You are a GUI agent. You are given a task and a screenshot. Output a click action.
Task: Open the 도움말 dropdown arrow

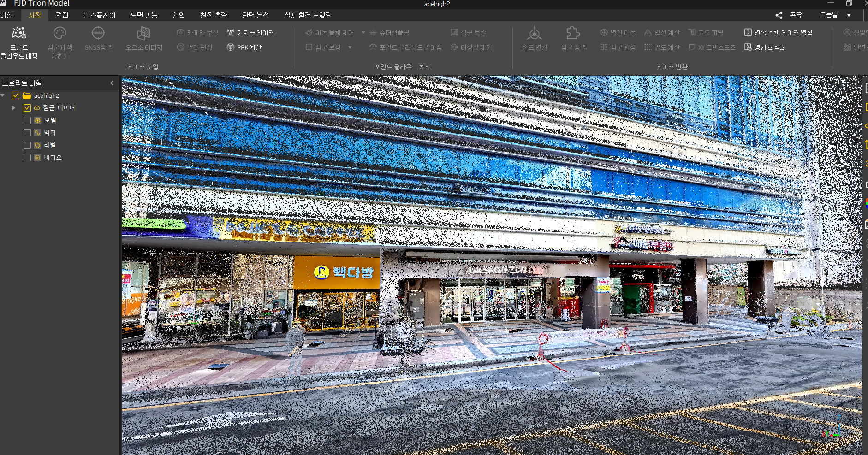(x=849, y=15)
